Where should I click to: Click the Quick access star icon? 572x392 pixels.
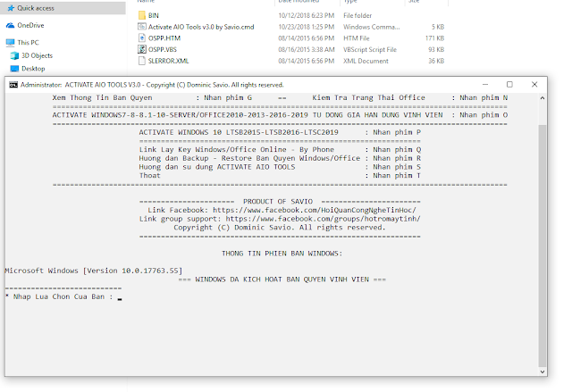[x=11, y=8]
